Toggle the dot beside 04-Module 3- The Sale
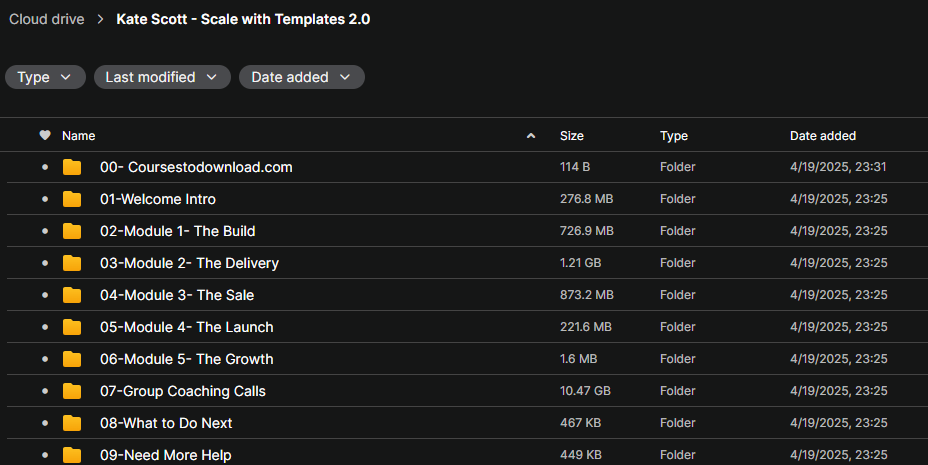The height and width of the screenshot is (465, 928). point(45,295)
